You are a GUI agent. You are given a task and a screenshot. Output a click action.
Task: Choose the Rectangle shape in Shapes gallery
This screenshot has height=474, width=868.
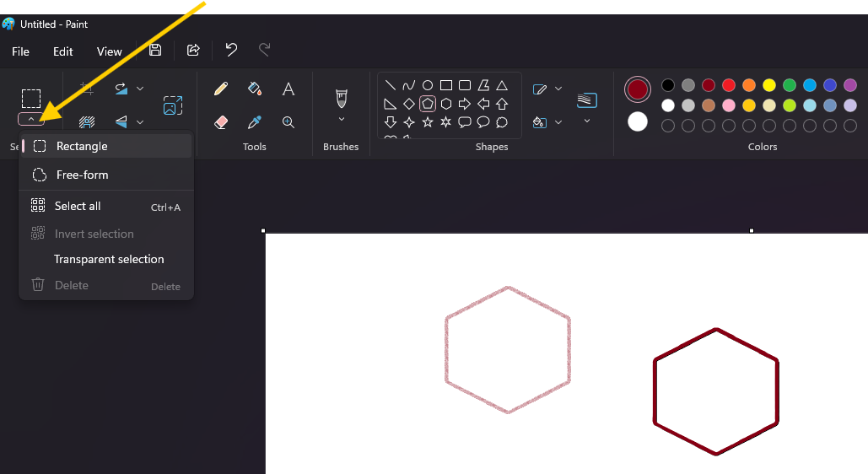tap(446, 85)
